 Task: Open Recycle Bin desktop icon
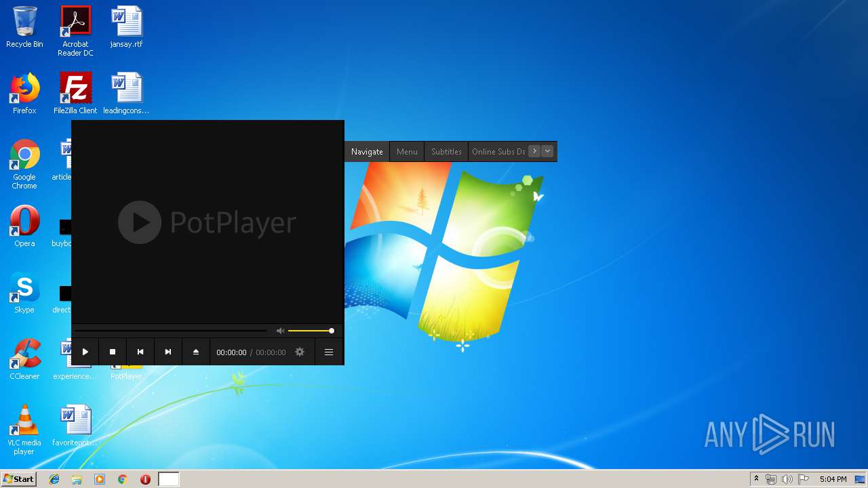tap(24, 27)
